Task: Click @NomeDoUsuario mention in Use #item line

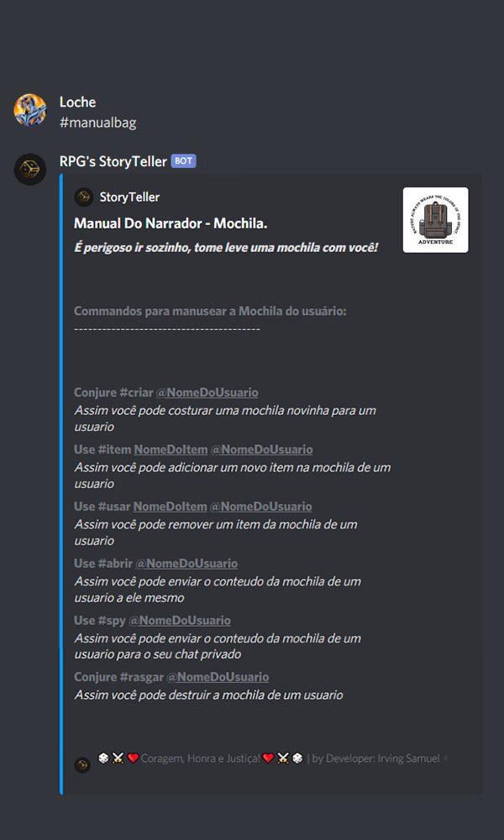Action: click(x=261, y=449)
